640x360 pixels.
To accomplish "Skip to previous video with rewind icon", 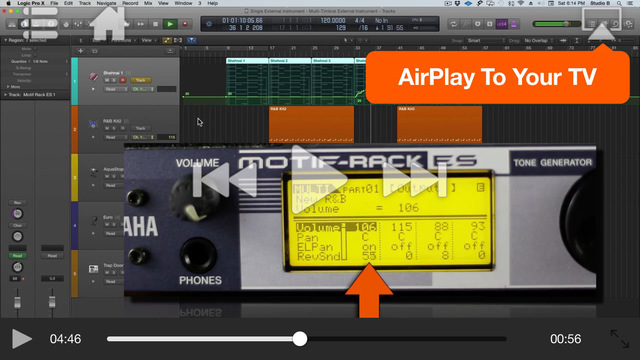I will coord(225,179).
